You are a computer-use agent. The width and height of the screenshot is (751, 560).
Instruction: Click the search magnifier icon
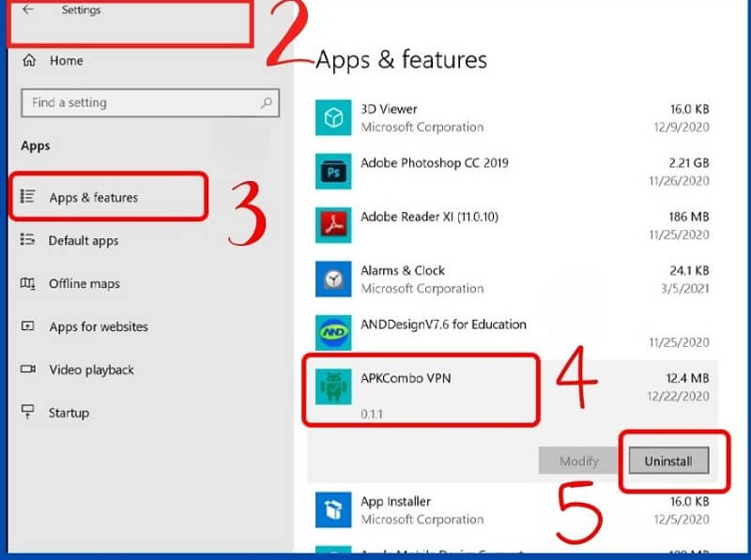267,102
